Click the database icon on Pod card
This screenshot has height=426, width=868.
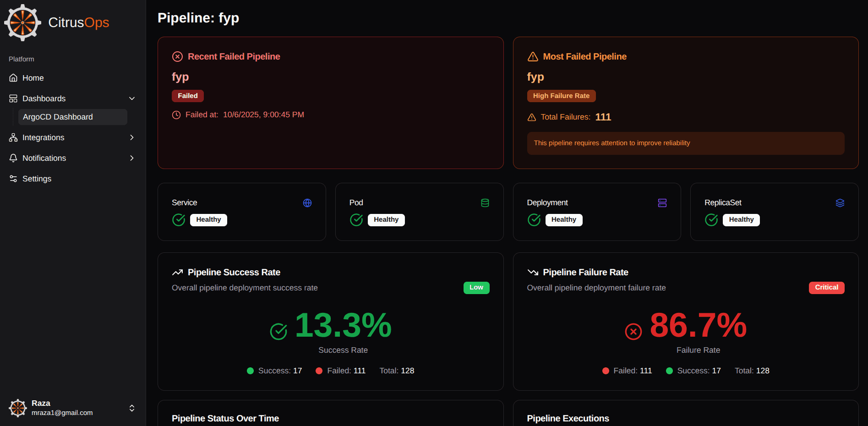tap(485, 203)
